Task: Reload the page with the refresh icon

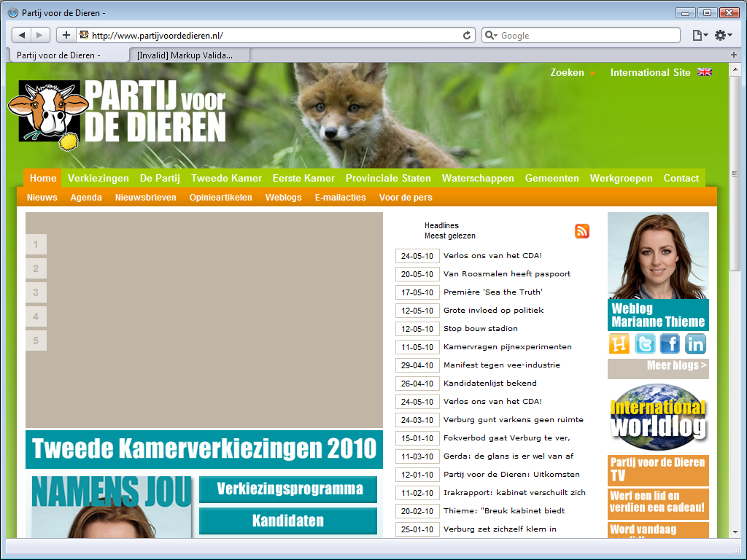Action: 467,35
